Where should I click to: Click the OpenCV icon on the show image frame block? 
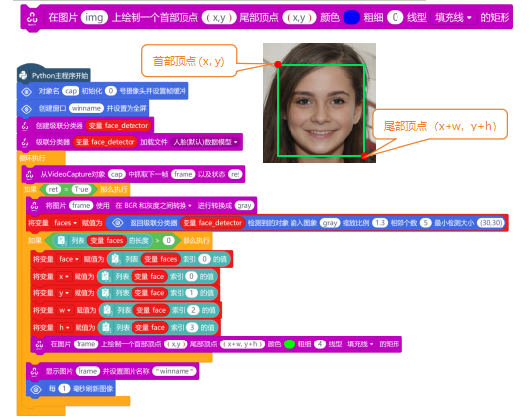coord(34,371)
